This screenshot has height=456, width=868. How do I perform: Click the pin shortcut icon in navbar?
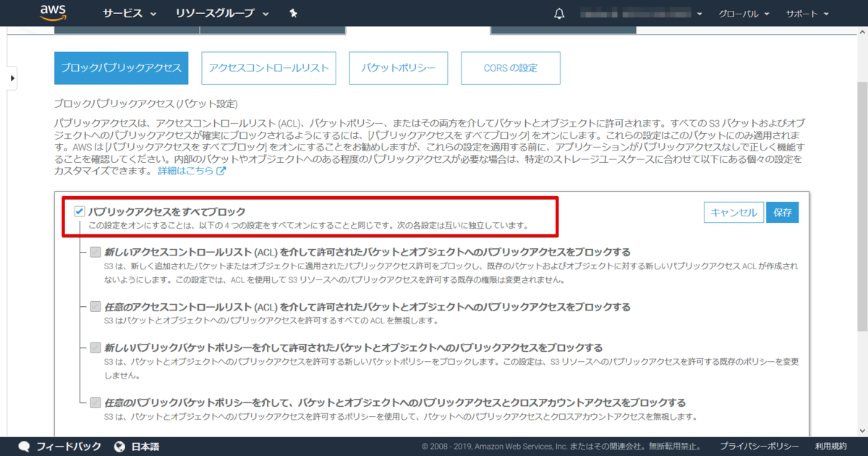pos(293,14)
